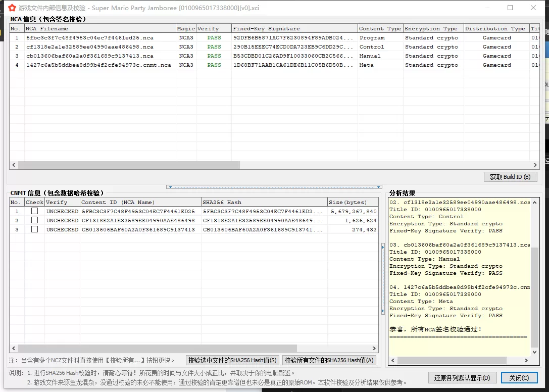Click the app icon in the title bar
This screenshot has height=392, width=549.
tap(11, 8)
